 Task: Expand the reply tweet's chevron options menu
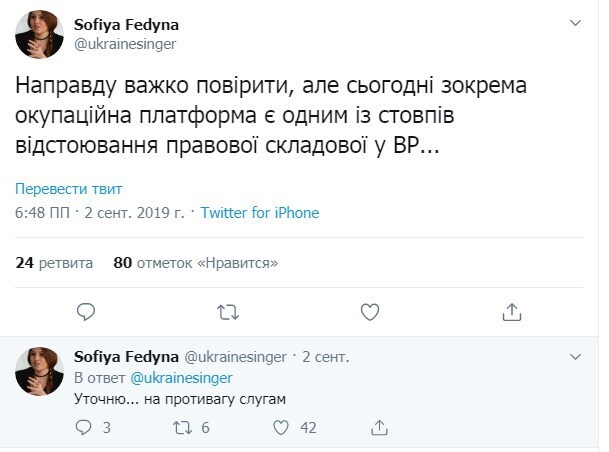click(574, 355)
